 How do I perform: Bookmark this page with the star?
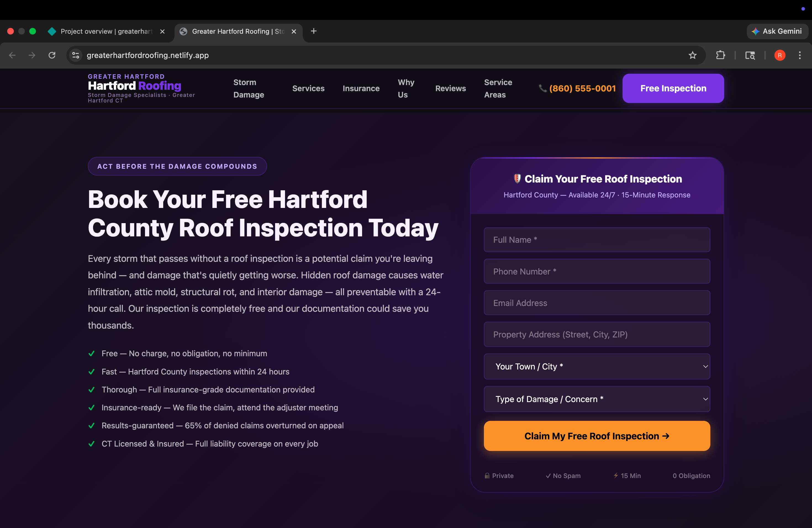pos(692,55)
